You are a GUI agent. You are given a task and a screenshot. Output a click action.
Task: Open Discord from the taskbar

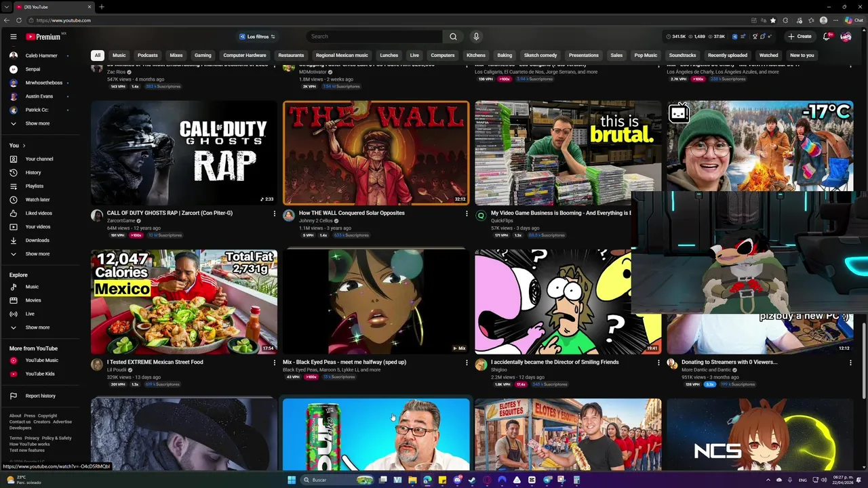point(457,480)
